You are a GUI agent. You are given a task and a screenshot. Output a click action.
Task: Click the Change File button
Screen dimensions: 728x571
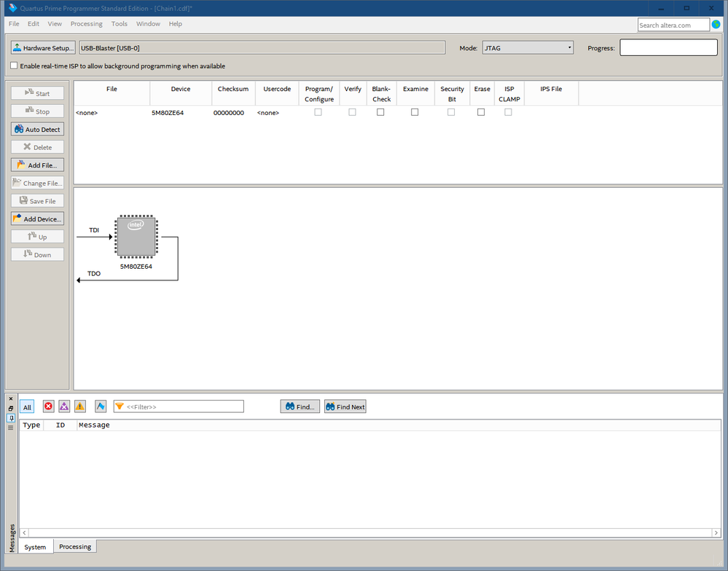pos(38,184)
